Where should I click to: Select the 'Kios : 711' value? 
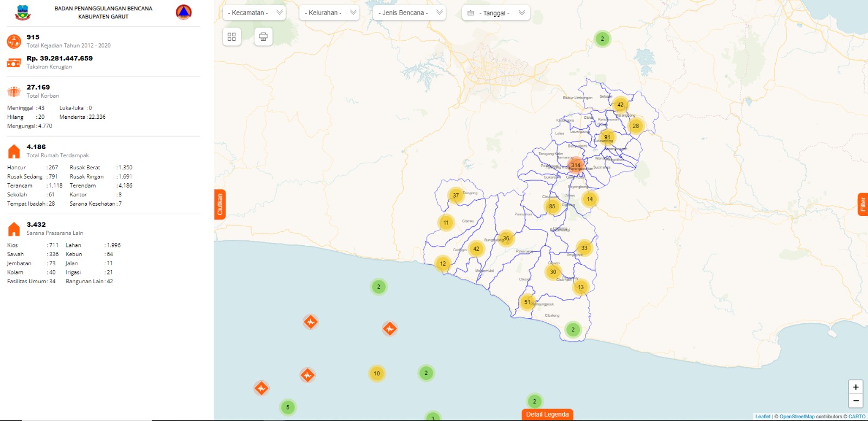tap(33, 245)
